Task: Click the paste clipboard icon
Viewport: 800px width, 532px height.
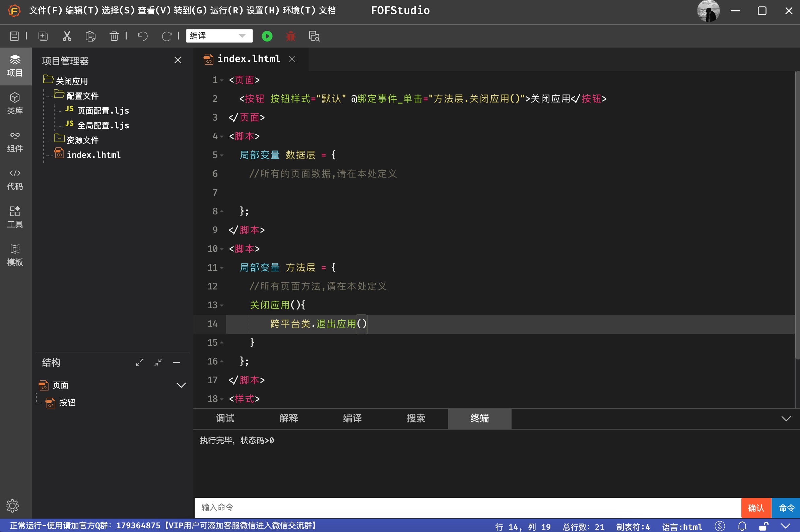Action: point(90,36)
